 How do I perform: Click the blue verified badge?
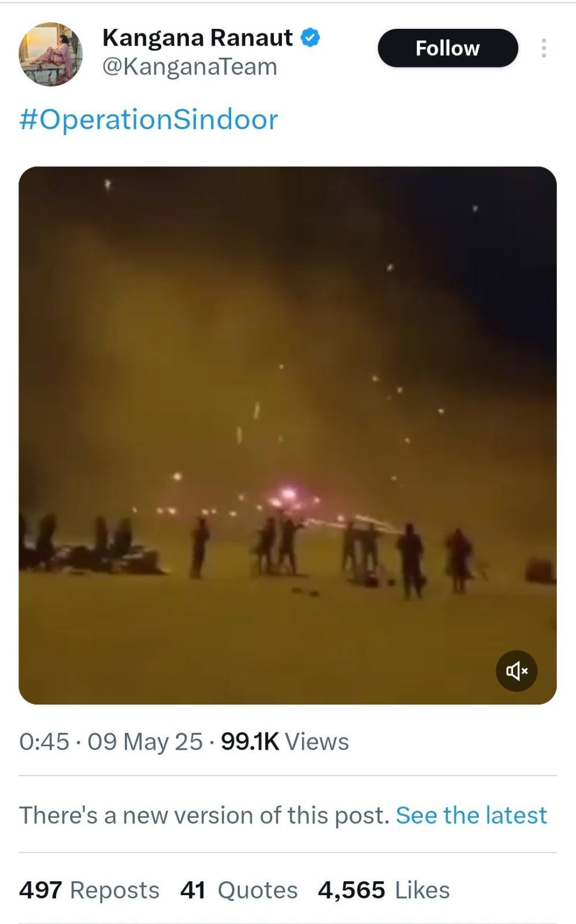(311, 38)
